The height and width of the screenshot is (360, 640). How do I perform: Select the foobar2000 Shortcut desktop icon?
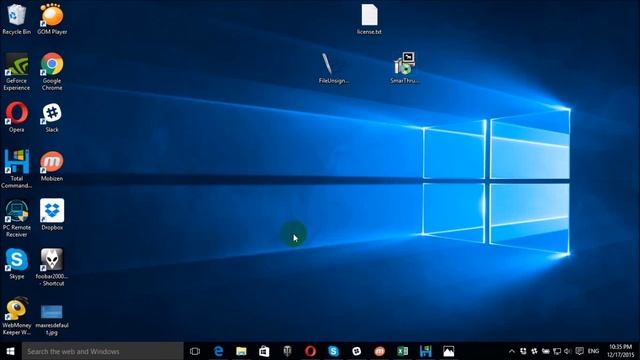tap(52, 267)
